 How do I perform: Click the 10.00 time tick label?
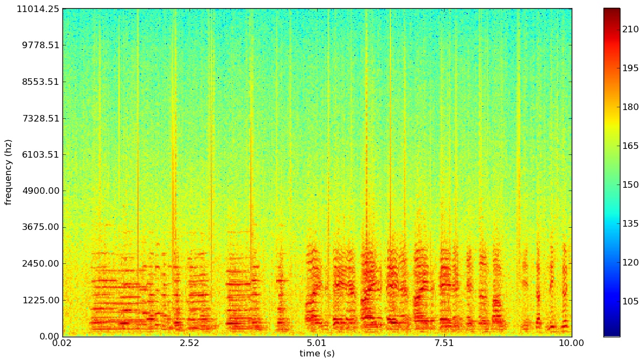(571, 343)
